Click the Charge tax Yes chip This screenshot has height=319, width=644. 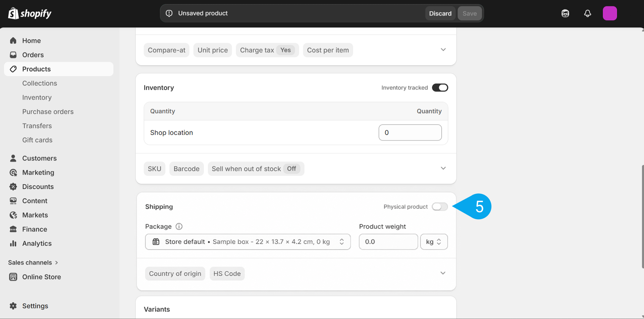tap(267, 50)
